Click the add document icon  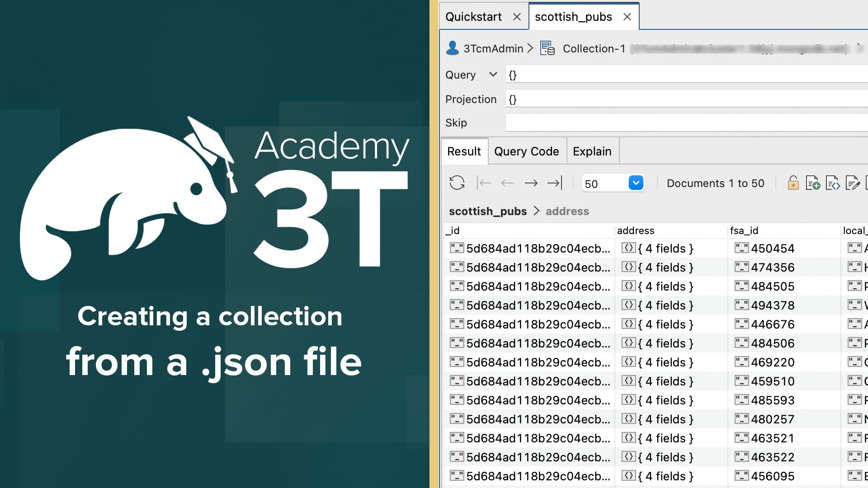pyautogui.click(x=812, y=183)
